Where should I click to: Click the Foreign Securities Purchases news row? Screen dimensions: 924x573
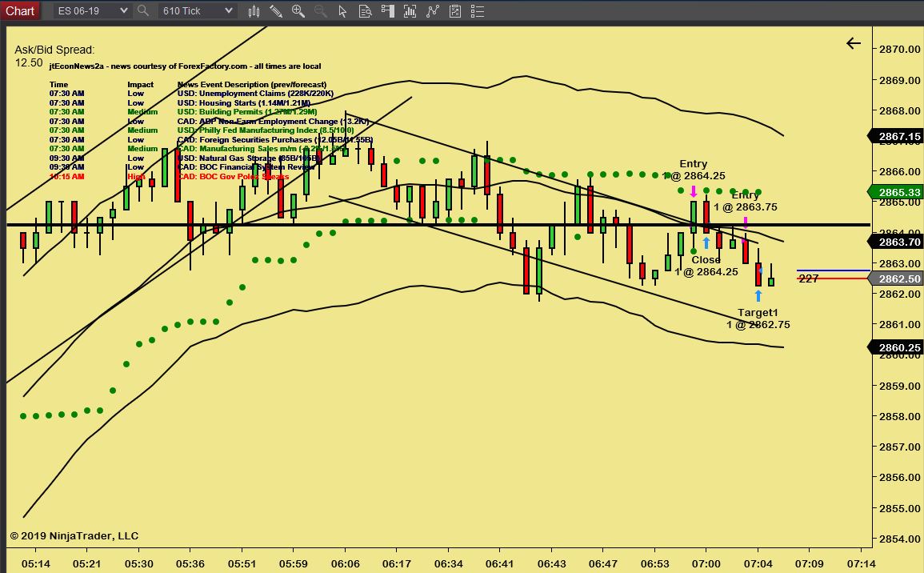(x=211, y=140)
